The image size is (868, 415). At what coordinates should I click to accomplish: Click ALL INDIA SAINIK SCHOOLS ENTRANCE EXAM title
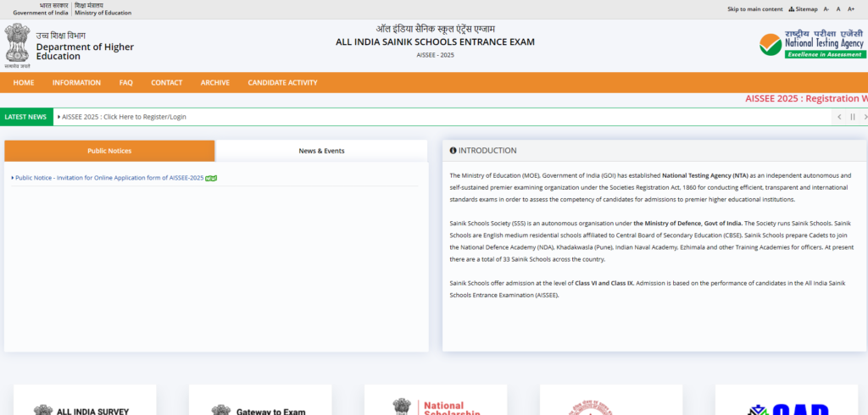435,42
